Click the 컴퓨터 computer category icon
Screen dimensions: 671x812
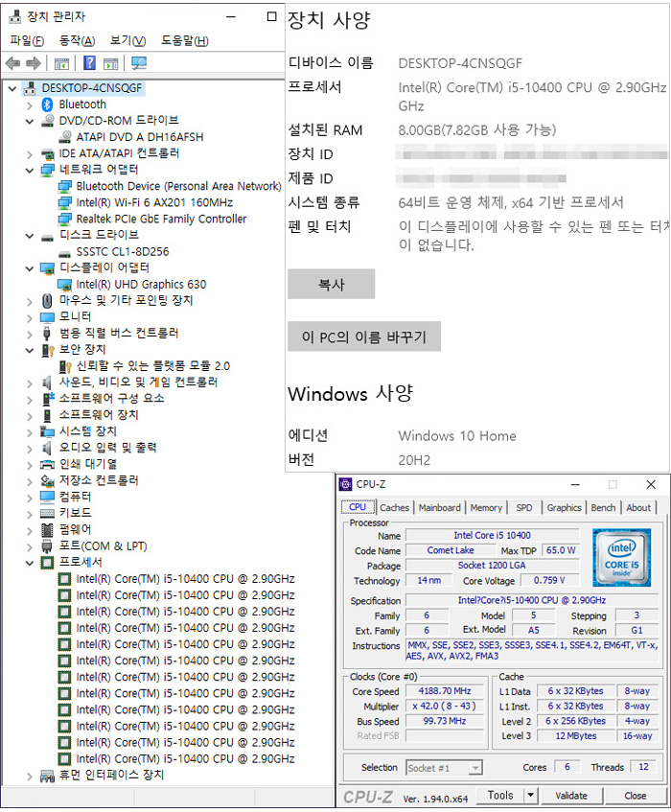(x=47, y=498)
